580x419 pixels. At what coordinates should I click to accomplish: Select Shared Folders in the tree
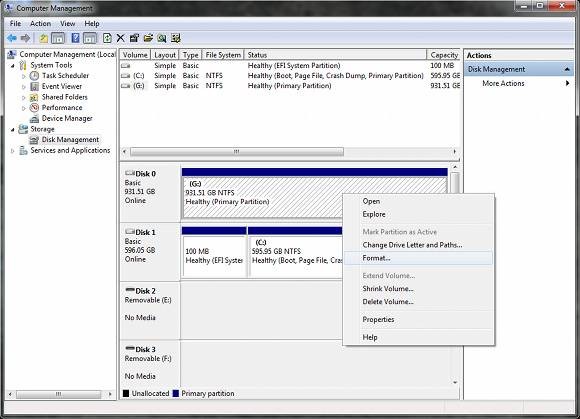click(64, 97)
